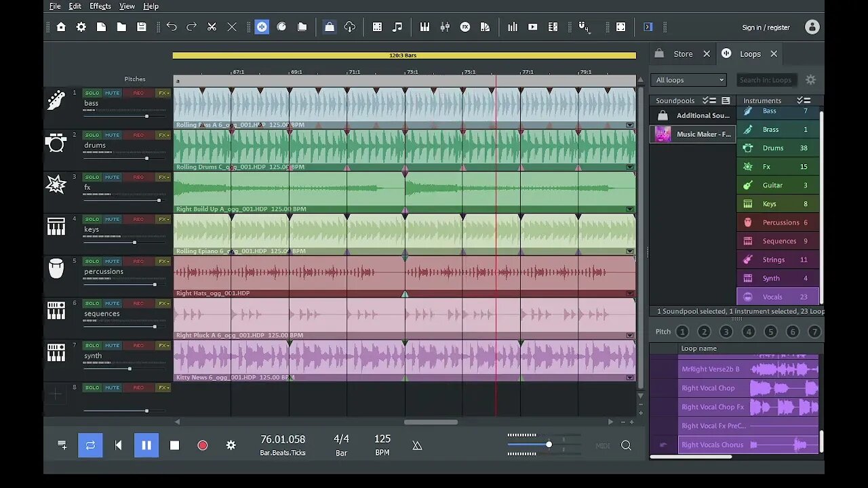Viewport: 868px width, 488px height.
Task: Select Pitch 4 button
Action: pos(749,331)
